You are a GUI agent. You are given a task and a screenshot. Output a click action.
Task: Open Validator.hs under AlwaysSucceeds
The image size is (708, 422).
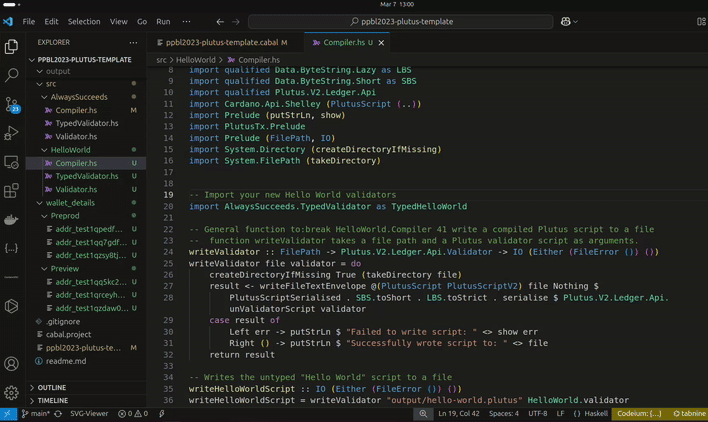click(76, 136)
